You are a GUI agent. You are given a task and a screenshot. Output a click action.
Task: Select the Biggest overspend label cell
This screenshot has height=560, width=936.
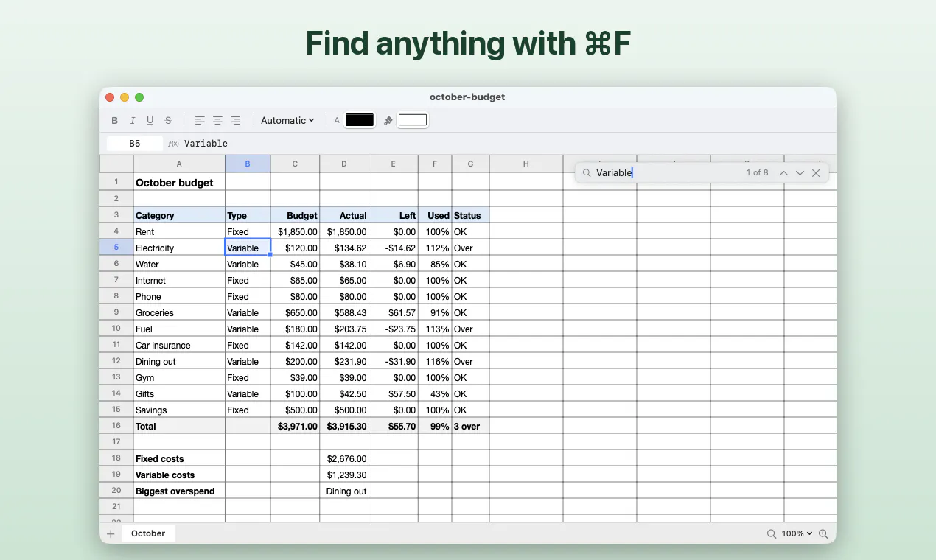coord(179,491)
